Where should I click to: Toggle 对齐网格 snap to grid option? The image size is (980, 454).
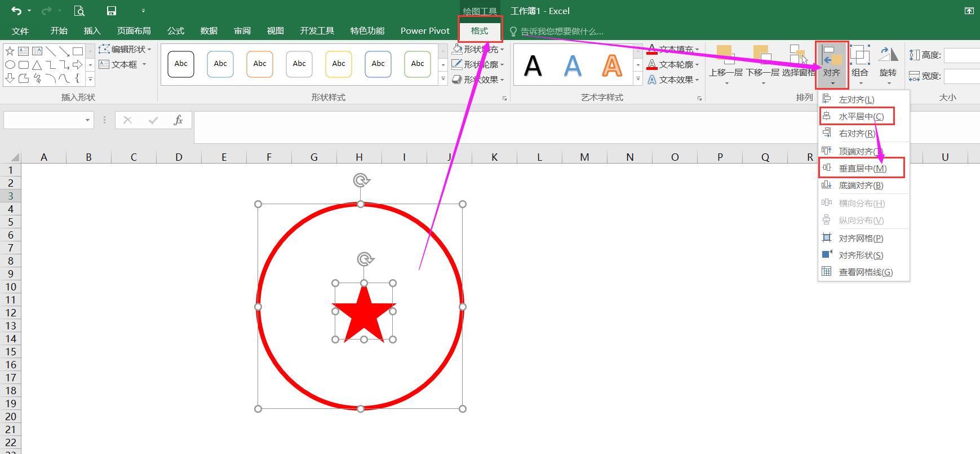tap(863, 238)
